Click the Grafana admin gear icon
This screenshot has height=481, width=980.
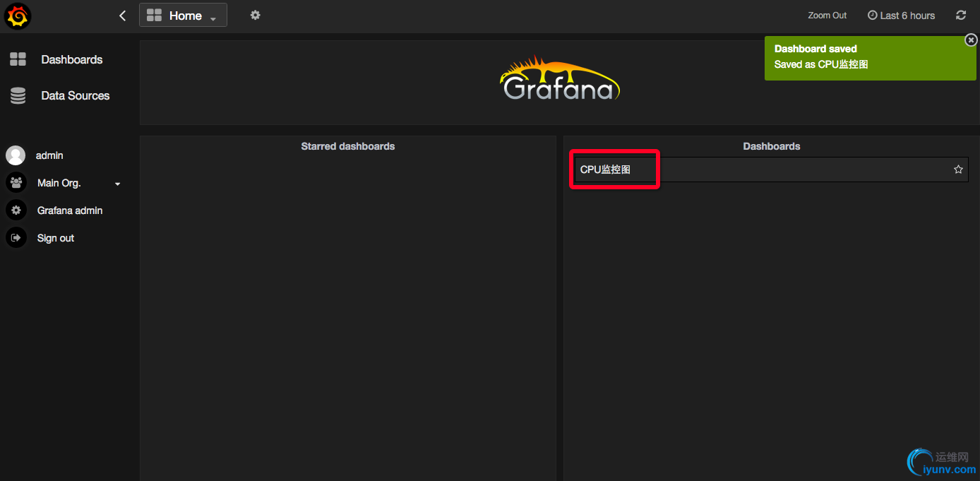click(x=16, y=210)
